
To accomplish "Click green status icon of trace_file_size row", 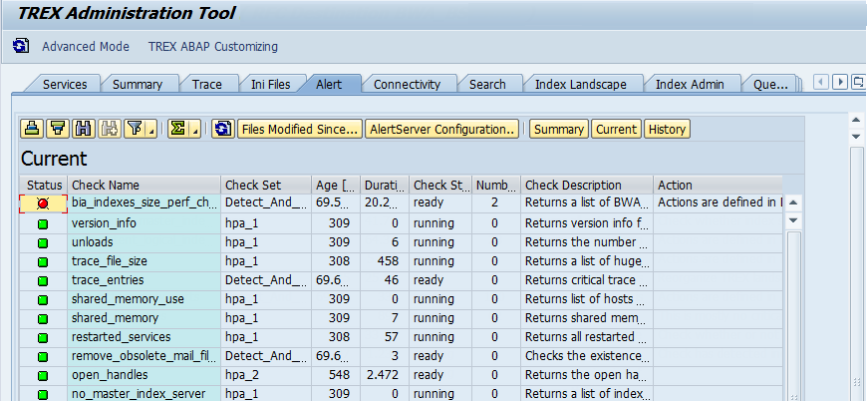I will coord(43,261).
